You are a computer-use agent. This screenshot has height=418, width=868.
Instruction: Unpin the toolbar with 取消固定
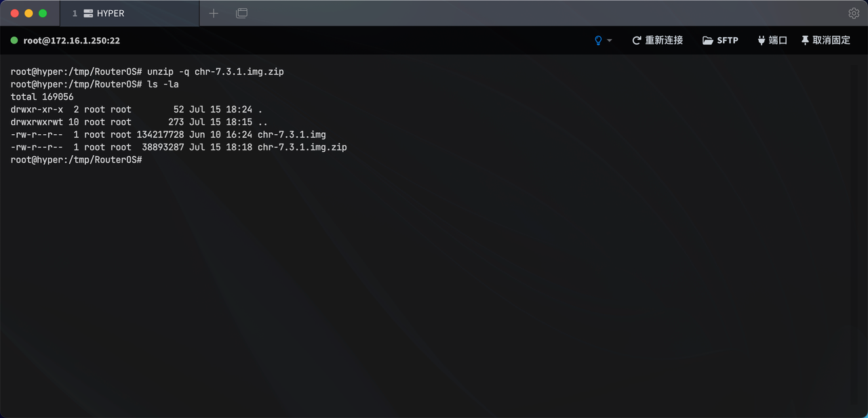coord(825,41)
